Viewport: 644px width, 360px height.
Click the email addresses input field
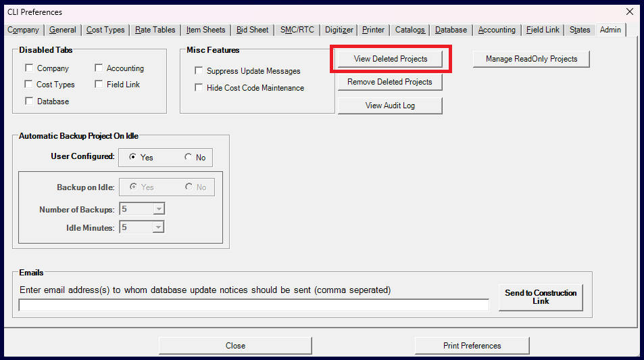[254, 305]
